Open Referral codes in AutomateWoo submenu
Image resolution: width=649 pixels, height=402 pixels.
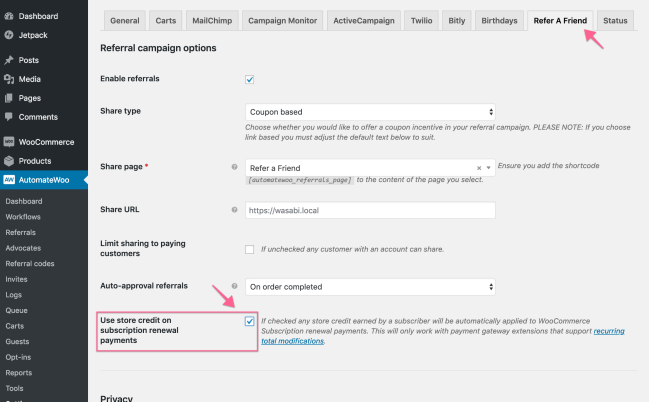click(x=29, y=264)
